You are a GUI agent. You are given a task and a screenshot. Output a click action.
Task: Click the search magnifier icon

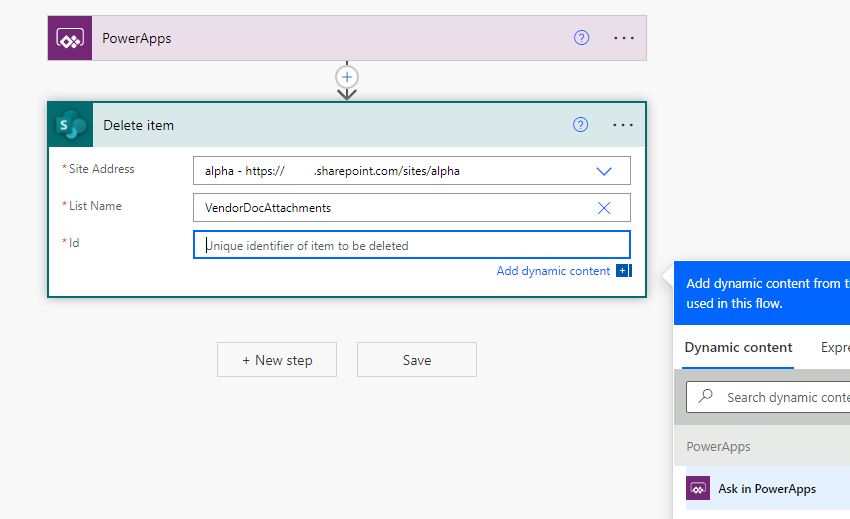click(706, 396)
